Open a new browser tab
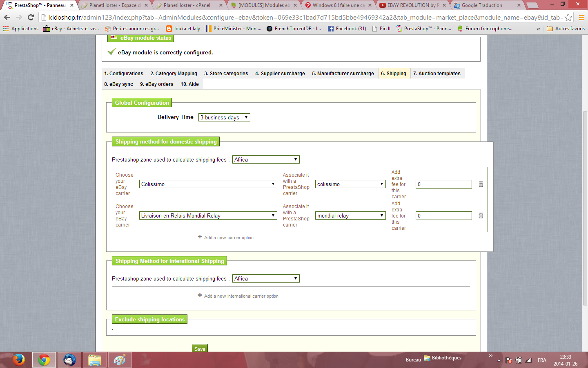The height and width of the screenshot is (368, 588). tap(532, 5)
